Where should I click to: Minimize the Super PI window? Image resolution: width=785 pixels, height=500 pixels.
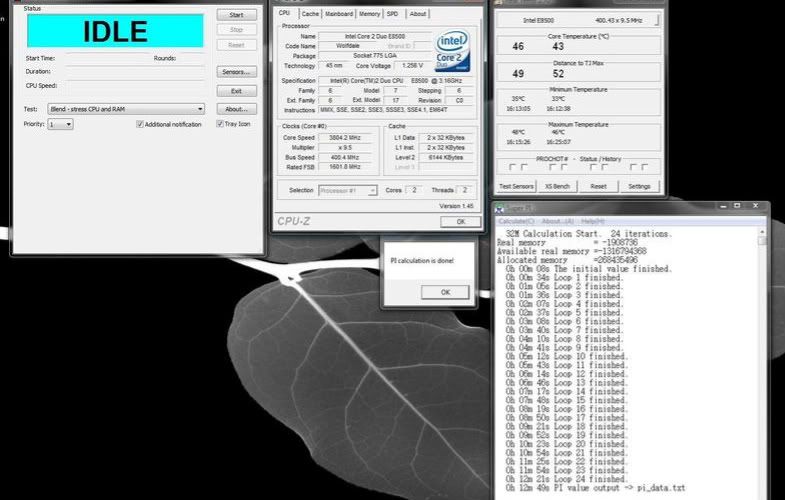(723, 206)
